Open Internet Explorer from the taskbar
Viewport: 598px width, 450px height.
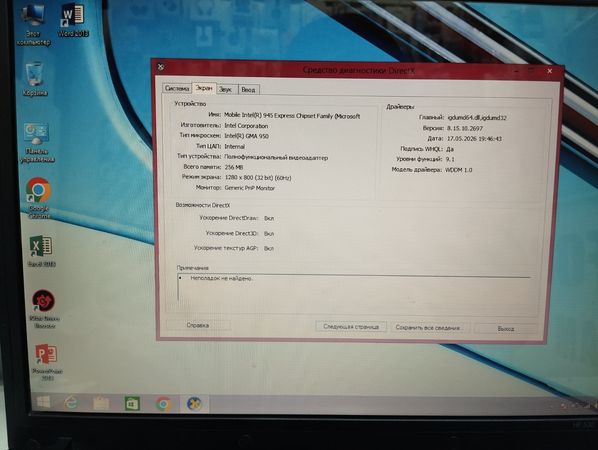tap(71, 403)
